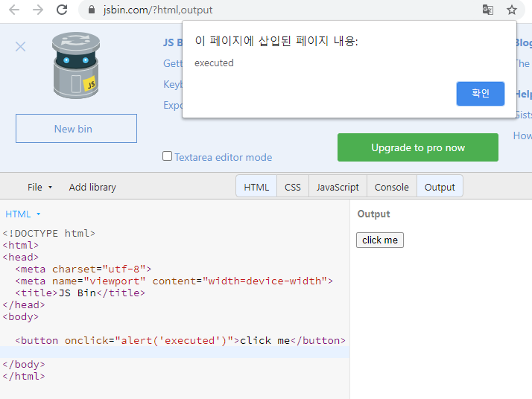This screenshot has width=532, height=399.
Task: Click the address bar URL jsbin.com
Action: pyautogui.click(x=158, y=10)
